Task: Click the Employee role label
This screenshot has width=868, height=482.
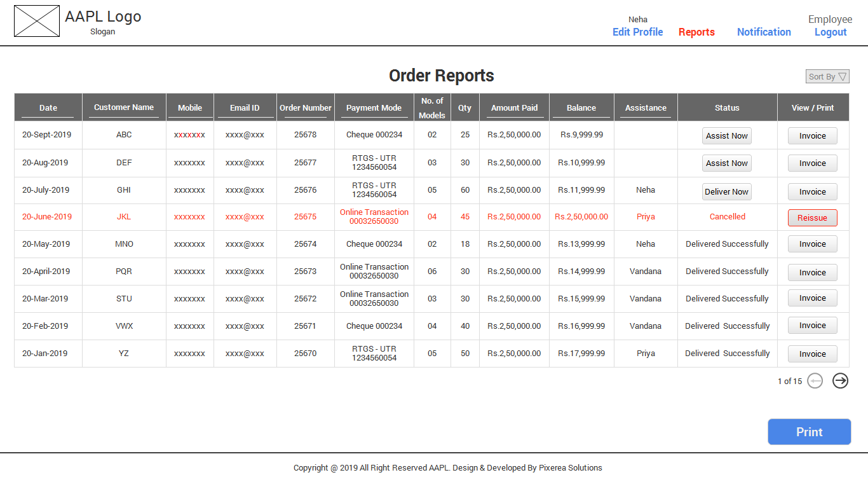Action: pos(830,19)
